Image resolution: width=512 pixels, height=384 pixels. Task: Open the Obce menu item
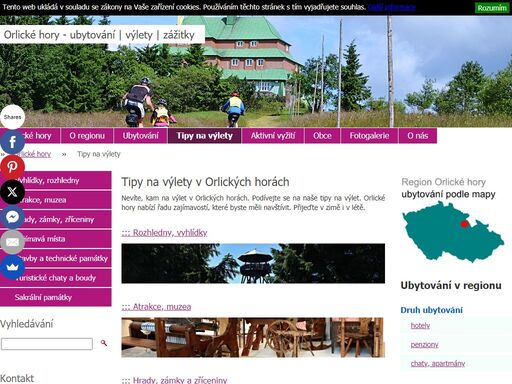(x=322, y=136)
